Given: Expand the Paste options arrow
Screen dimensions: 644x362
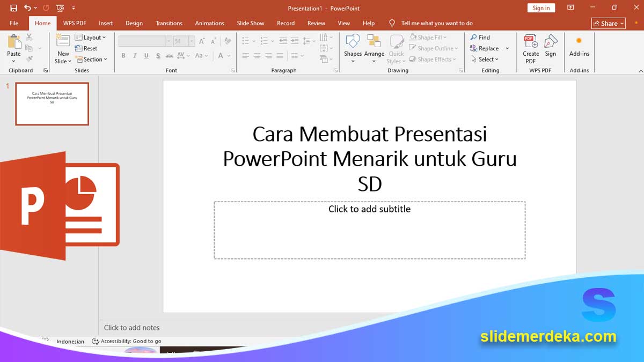Looking at the screenshot, I should tap(14, 61).
